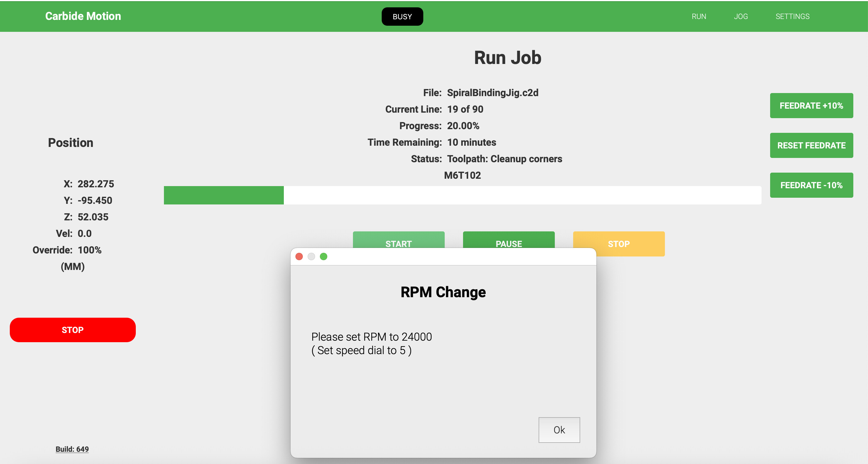Click the Position heading

(70, 143)
